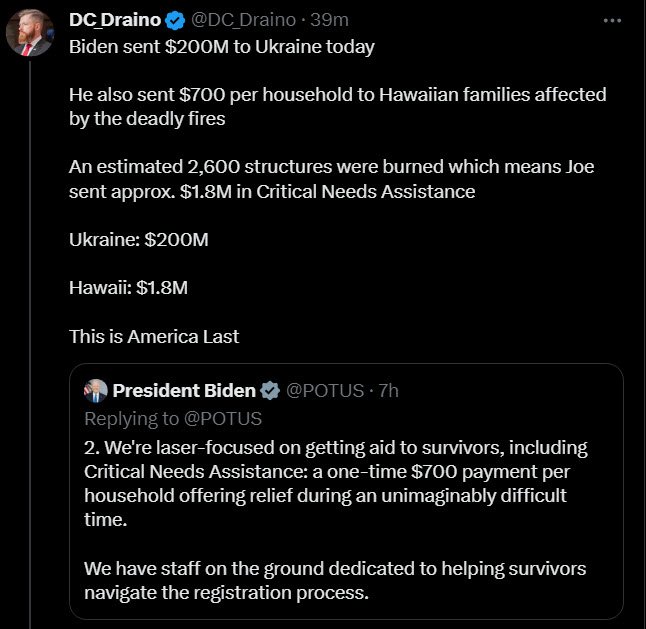Click "We have staff on the ground" paragraph
Screen dimensions: 646x629
point(335,580)
